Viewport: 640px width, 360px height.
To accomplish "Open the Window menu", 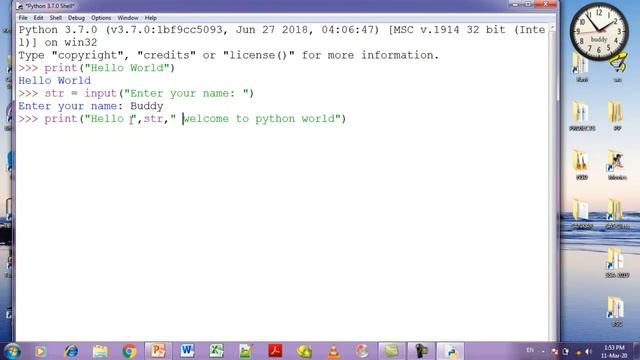I will point(128,18).
